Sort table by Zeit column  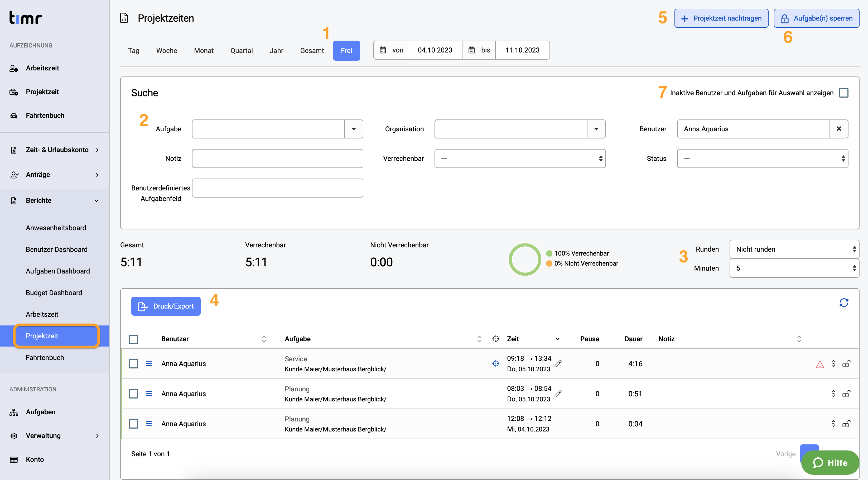pyautogui.click(x=557, y=339)
